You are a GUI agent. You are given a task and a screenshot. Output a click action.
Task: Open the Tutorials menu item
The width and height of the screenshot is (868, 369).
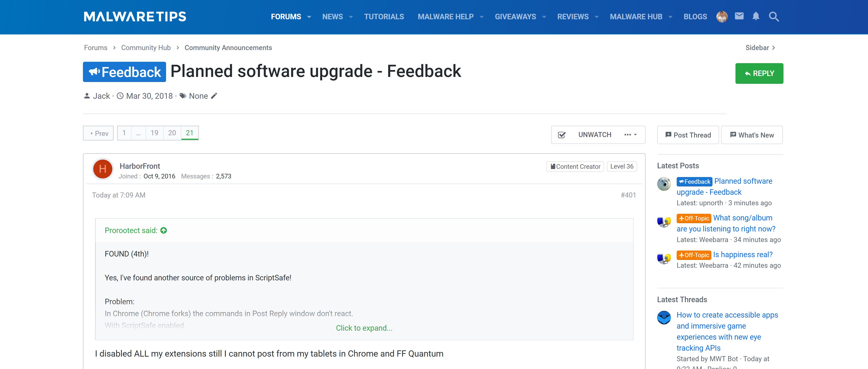coord(384,17)
